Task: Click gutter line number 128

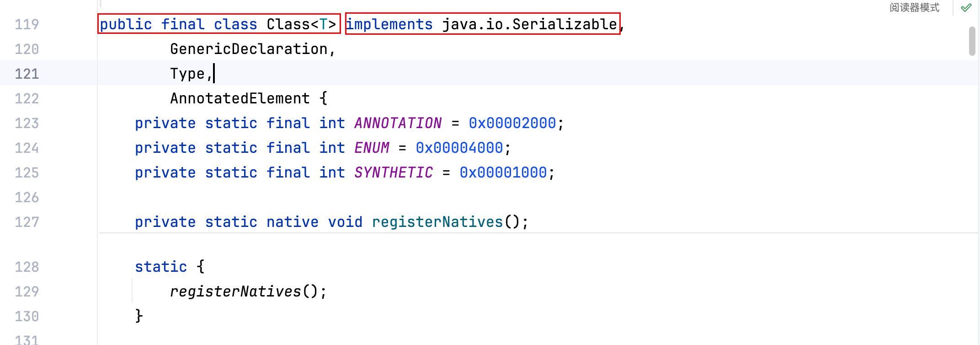Action: point(27,267)
